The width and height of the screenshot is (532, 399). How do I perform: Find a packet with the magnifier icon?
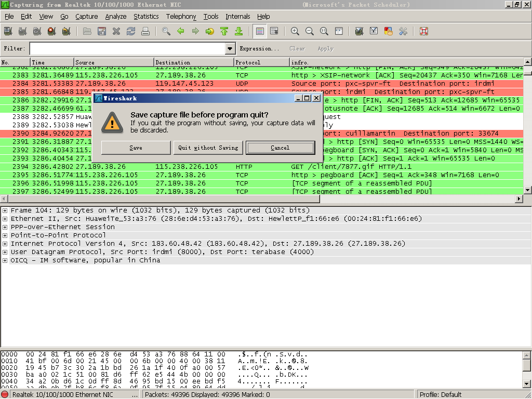[x=166, y=31]
